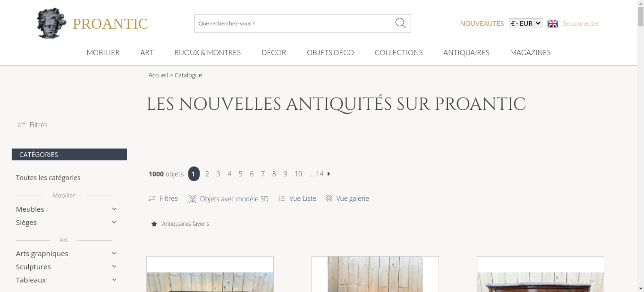Viewport: 644px width, 292px height.
Task: Click the Se connecter link
Action: [x=581, y=23]
